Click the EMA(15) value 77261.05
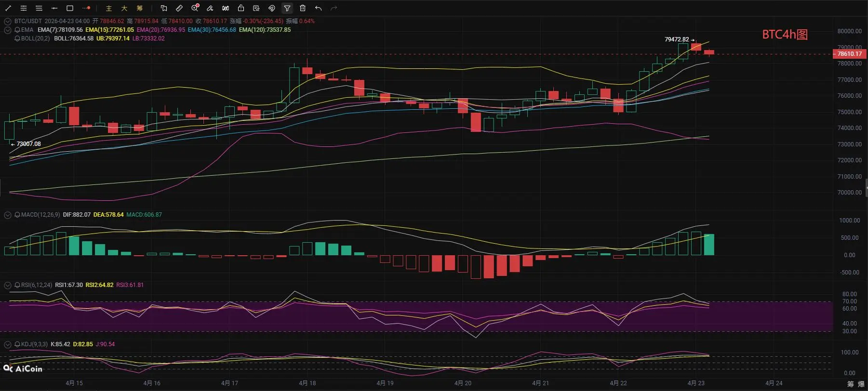The width and height of the screenshot is (868, 391). (110, 30)
